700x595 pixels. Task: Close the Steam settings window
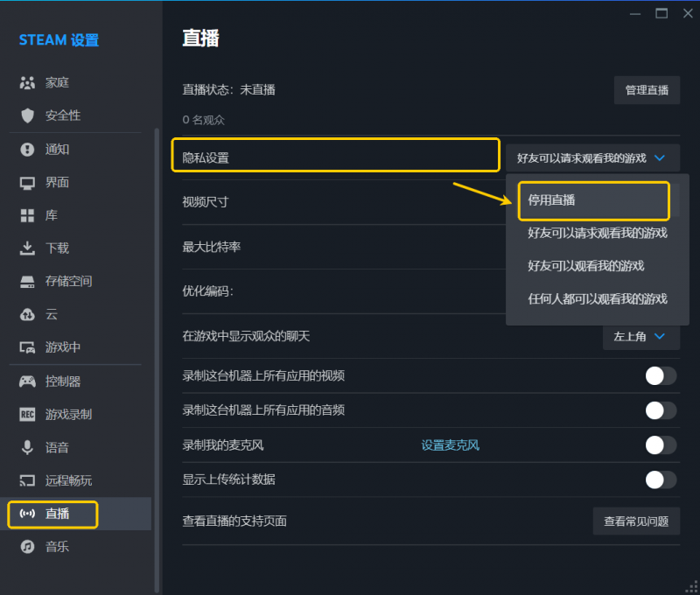[688, 14]
